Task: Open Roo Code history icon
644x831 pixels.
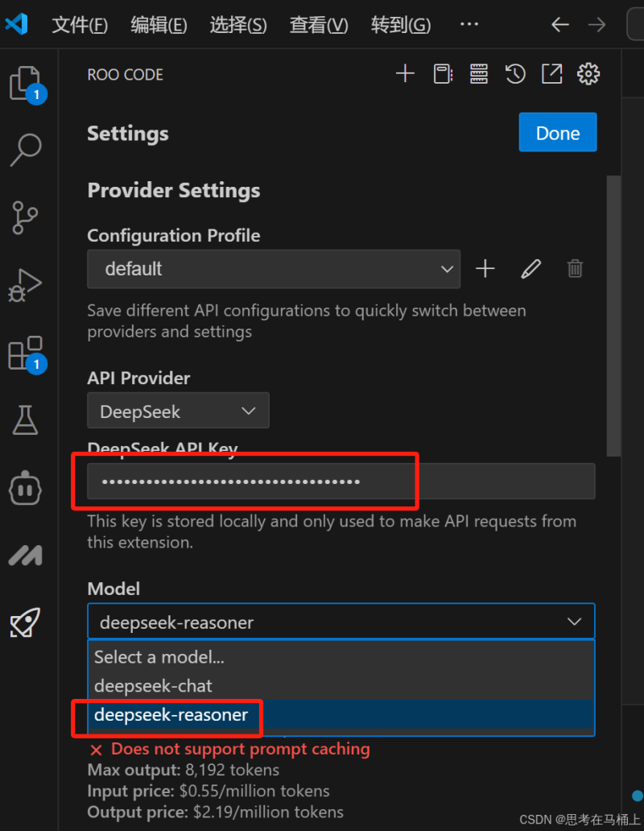Action: click(x=515, y=73)
